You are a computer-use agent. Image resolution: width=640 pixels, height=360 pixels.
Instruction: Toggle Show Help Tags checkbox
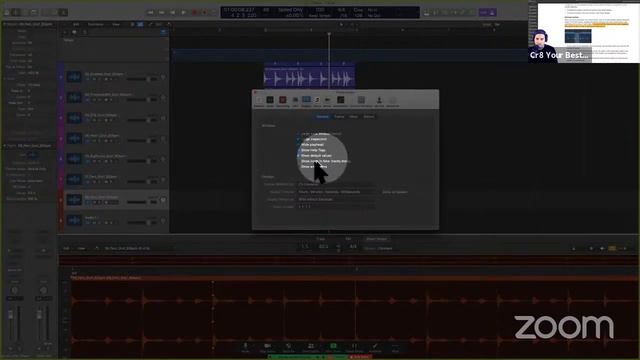pyautogui.click(x=299, y=150)
